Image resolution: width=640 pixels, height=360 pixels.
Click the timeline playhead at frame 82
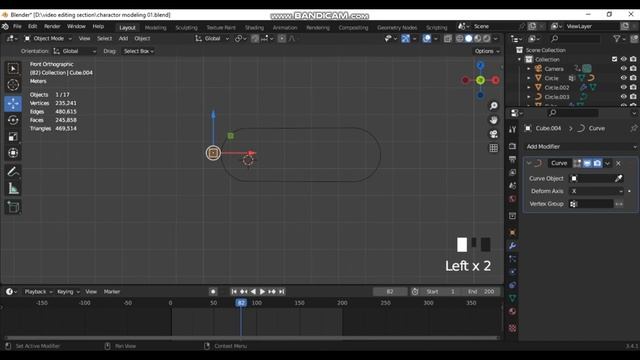[x=241, y=303]
